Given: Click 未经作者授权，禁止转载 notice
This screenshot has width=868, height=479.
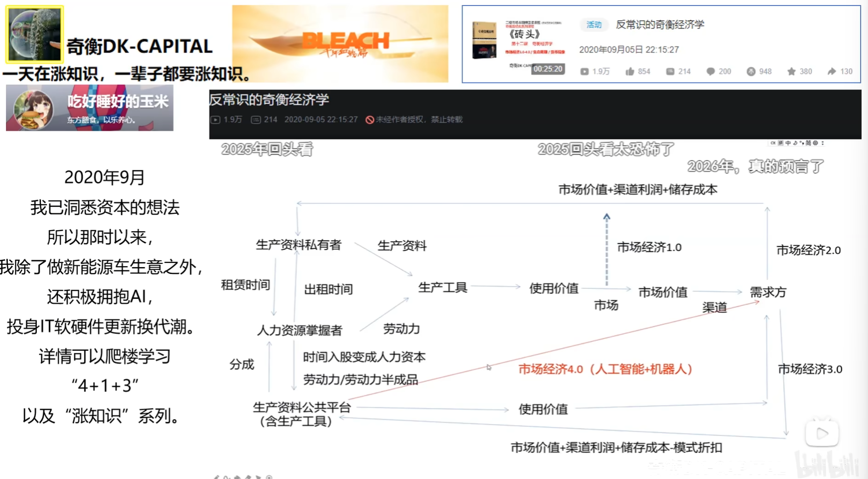Looking at the screenshot, I should [419, 120].
